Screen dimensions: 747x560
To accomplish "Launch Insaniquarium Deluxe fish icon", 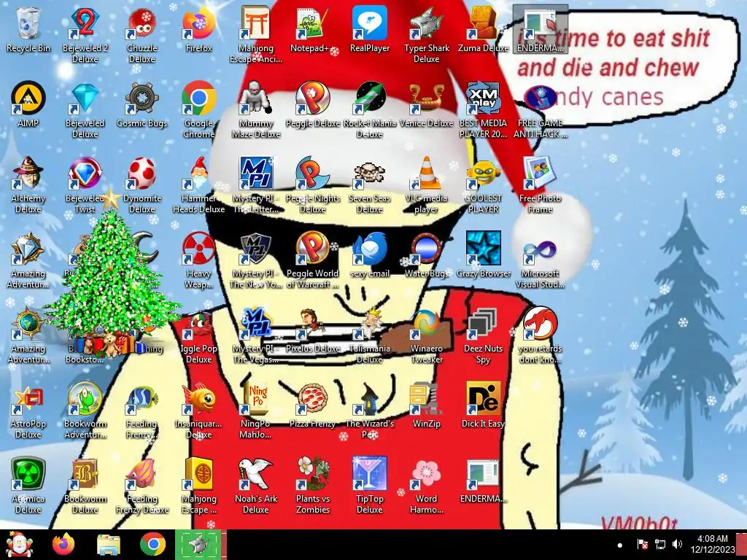I will coord(198,411).
